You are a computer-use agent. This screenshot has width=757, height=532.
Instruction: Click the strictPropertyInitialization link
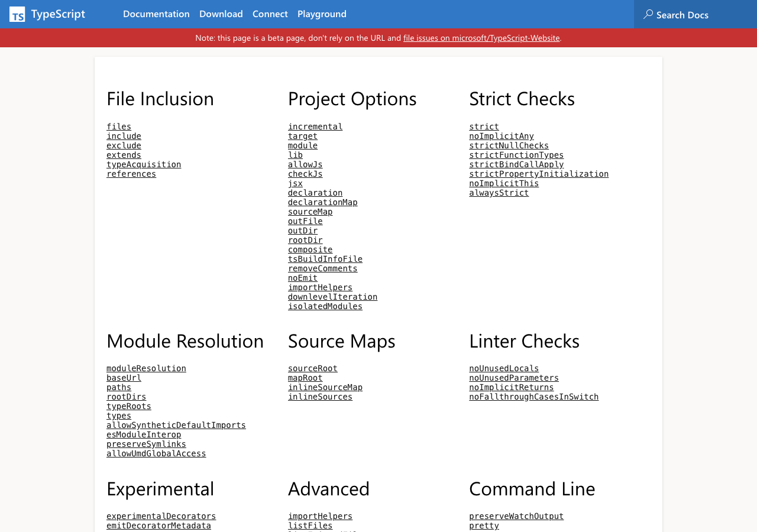[538, 174]
